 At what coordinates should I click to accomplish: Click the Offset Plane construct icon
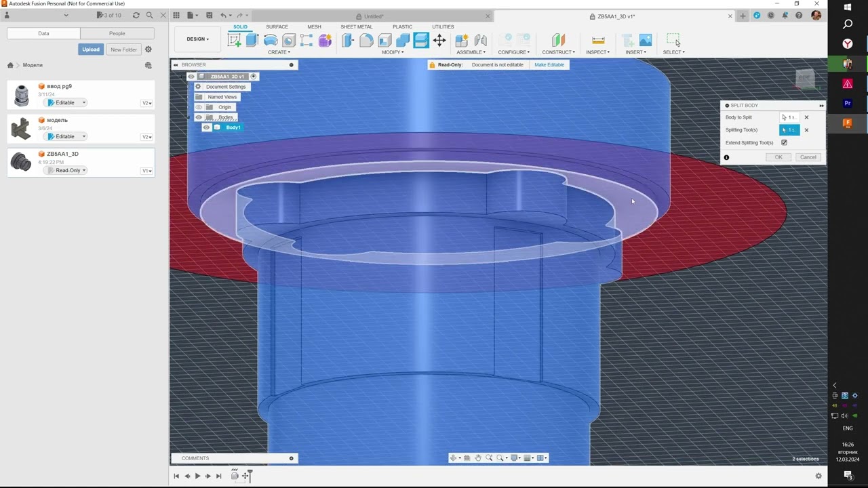coord(558,41)
